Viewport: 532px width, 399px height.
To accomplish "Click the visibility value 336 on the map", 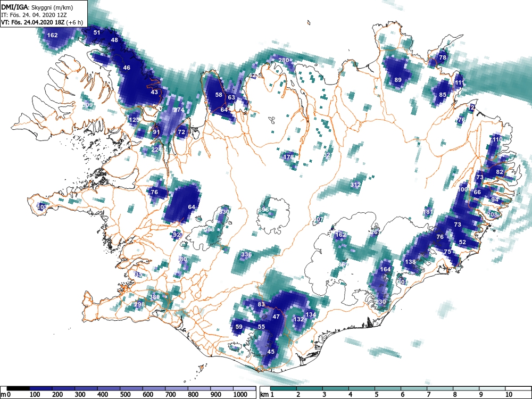I will (x=247, y=254).
